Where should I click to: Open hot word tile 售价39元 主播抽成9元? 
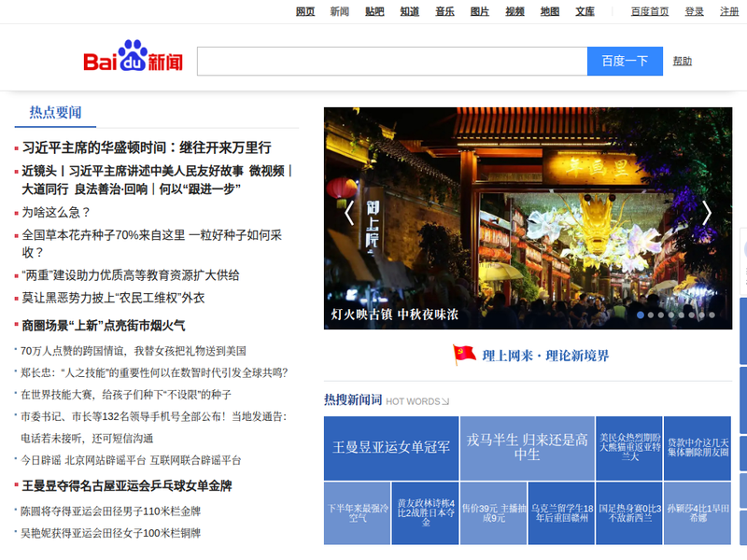pos(494,512)
